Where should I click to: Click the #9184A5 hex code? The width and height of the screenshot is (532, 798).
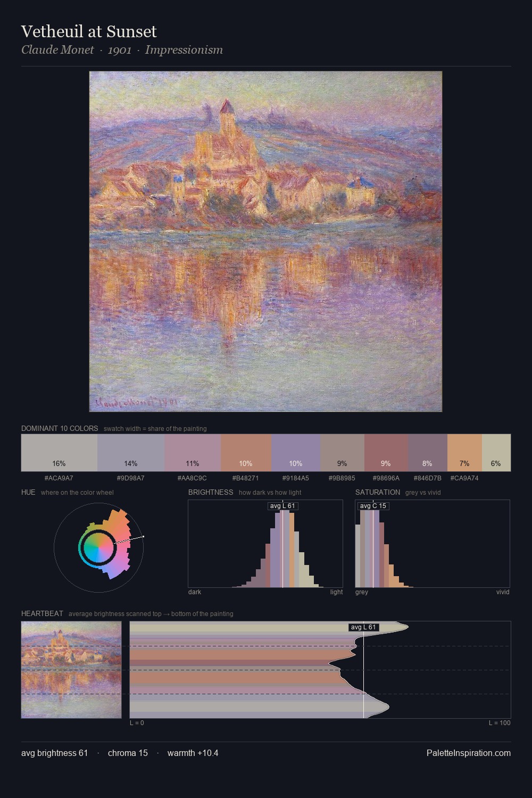click(296, 478)
